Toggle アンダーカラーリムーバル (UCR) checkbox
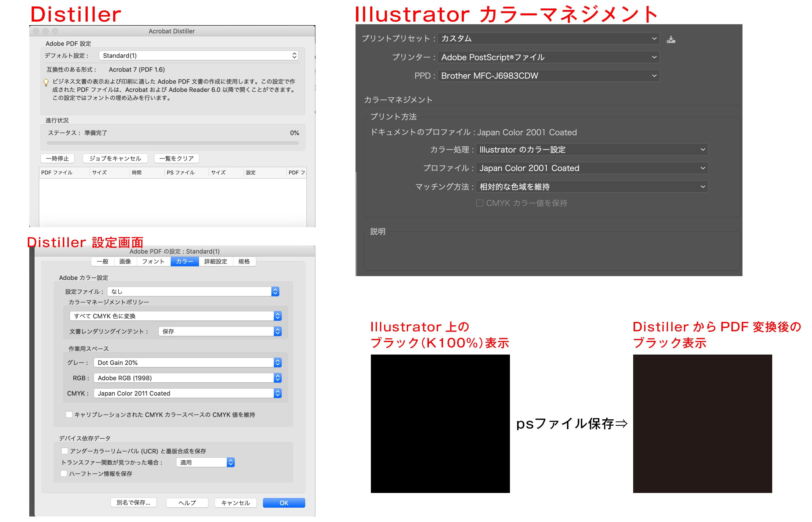This screenshot has height=522, width=812. (x=64, y=451)
